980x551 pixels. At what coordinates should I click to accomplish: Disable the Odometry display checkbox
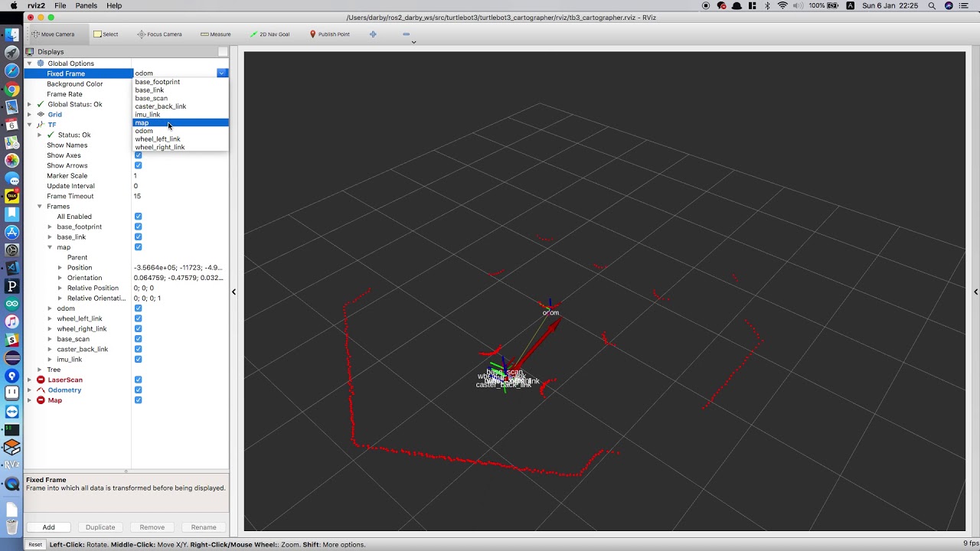pos(138,390)
